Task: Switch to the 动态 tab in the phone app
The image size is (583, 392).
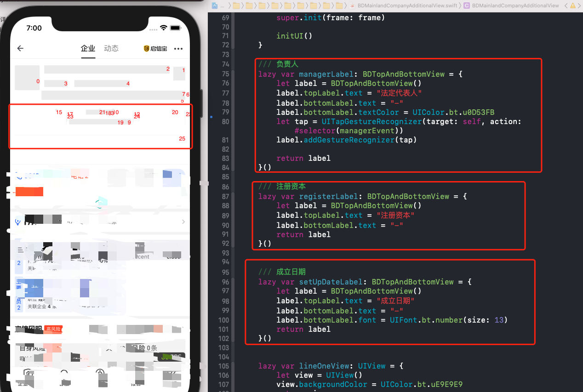Action: 111,48
